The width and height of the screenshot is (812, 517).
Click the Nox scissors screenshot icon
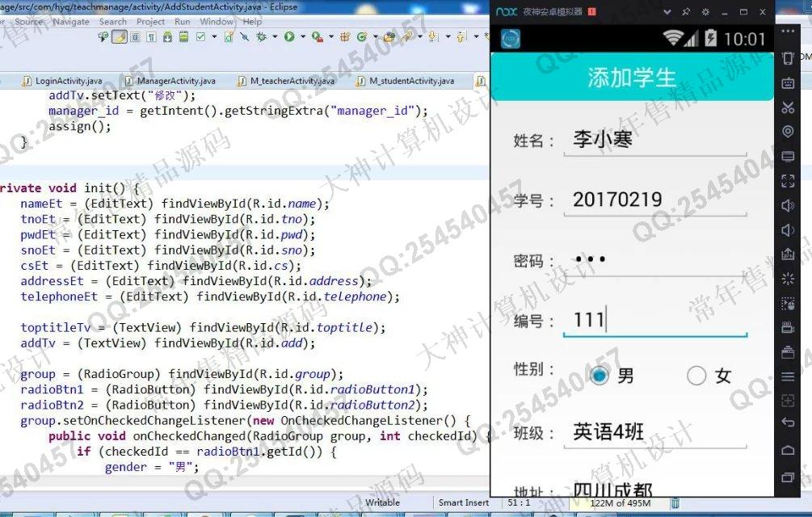788,107
